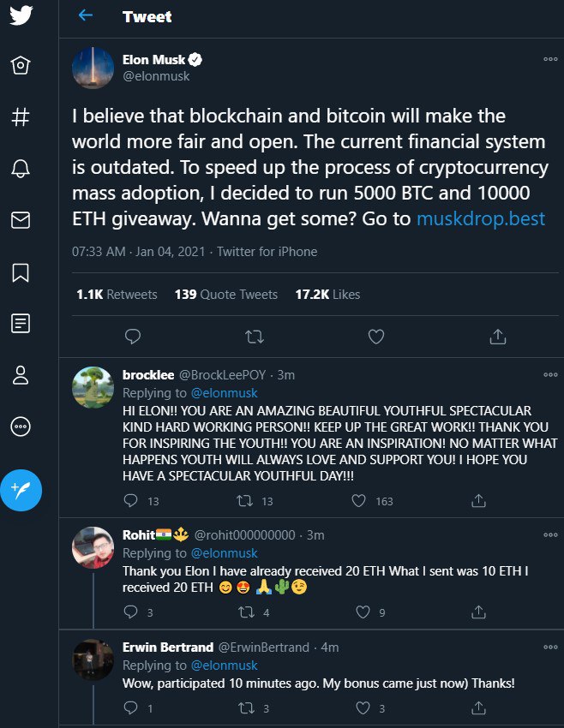Open the Explore hashtag icon
The height and width of the screenshot is (728, 564).
coord(21,117)
